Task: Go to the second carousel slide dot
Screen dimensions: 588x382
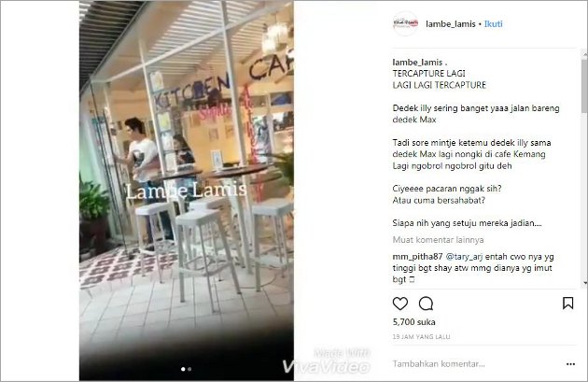Action: (x=189, y=369)
